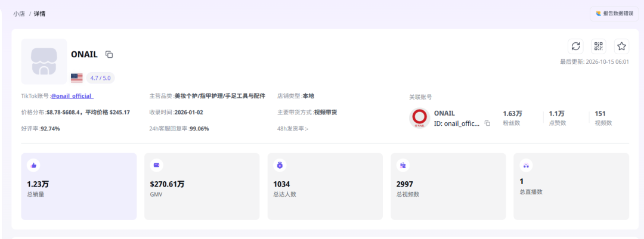644x239 pixels.
Task: Click the linked account name ONAIL
Action: tap(444, 113)
